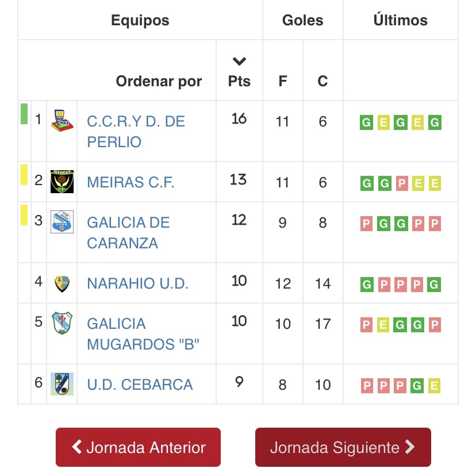Click the Galicia Mugardos "B" team crest
Screen dimensions: 476x476
pos(62,323)
